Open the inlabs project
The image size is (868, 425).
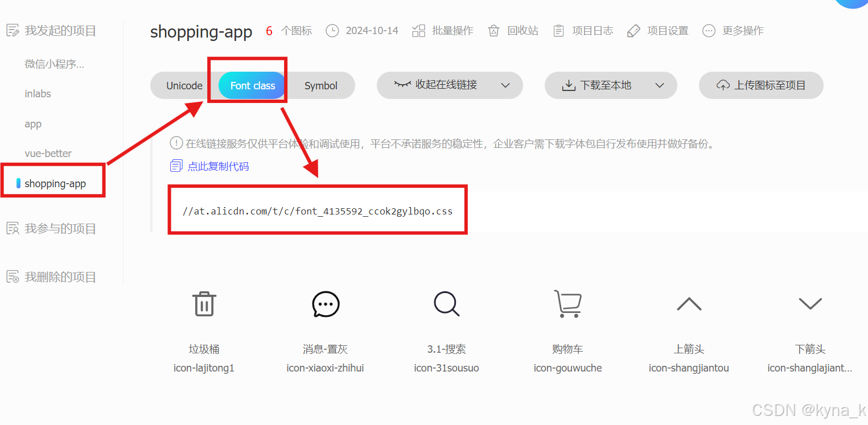(x=38, y=94)
